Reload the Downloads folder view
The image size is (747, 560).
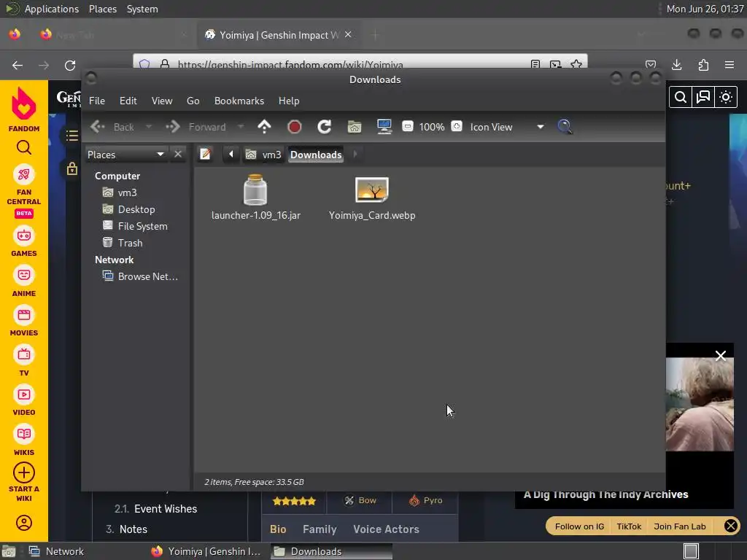325,127
